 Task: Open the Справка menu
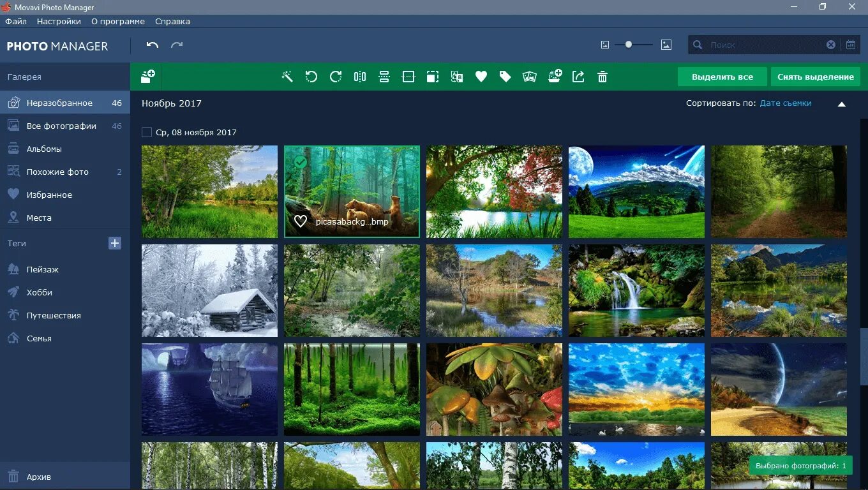pyautogui.click(x=172, y=21)
